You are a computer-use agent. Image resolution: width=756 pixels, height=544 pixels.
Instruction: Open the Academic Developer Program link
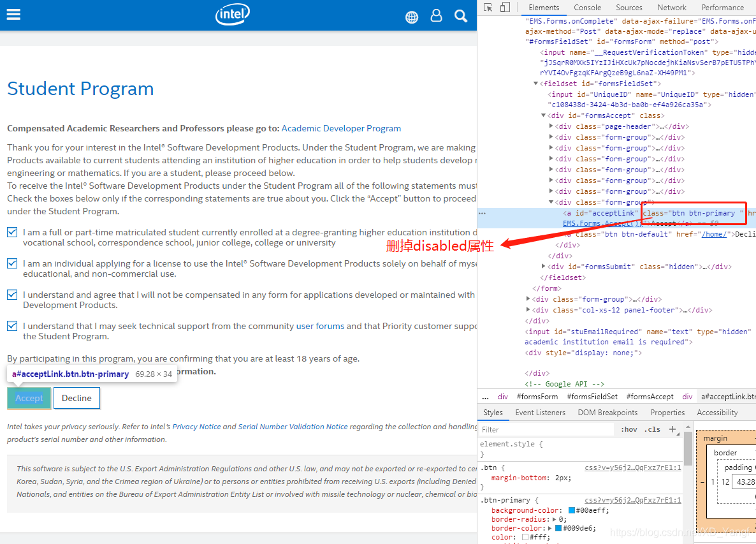tap(341, 128)
